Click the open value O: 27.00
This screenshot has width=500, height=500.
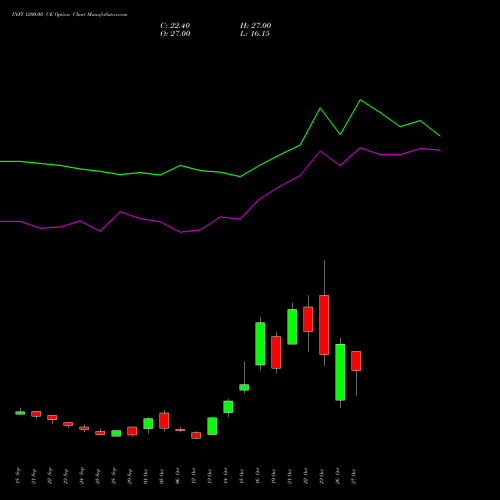pyautogui.click(x=175, y=34)
